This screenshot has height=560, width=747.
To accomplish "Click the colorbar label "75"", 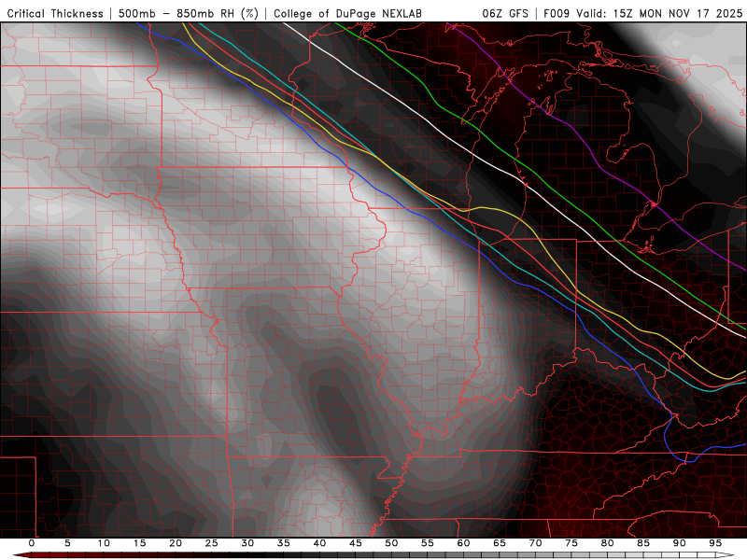I will click(x=571, y=543).
